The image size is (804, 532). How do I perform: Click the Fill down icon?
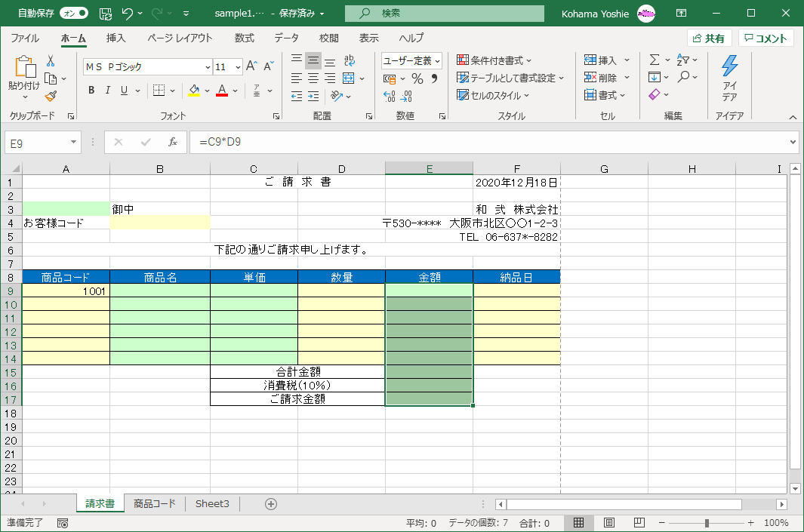point(655,78)
